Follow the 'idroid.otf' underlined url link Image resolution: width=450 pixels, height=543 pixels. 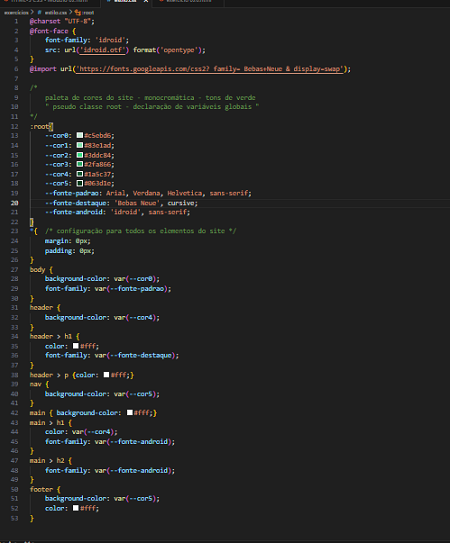click(x=103, y=50)
